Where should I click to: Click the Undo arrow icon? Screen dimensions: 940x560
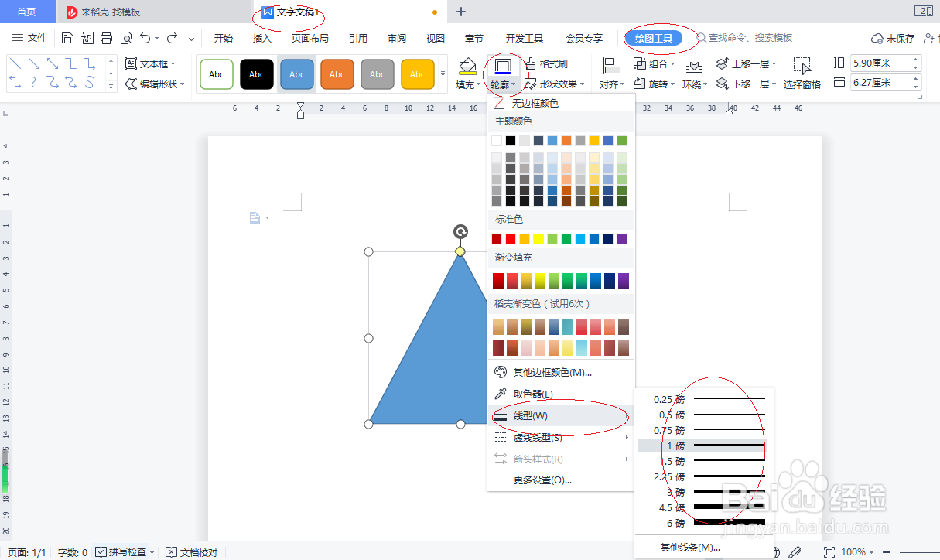(x=145, y=38)
